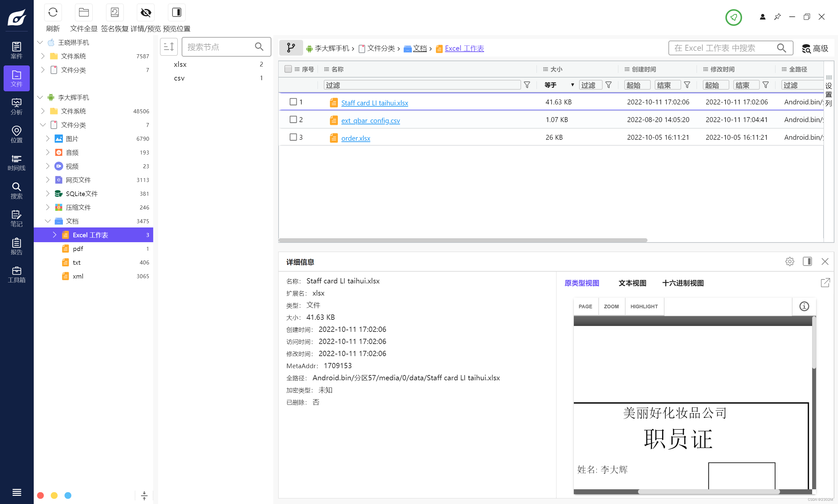Expand the 图片 tree node
Screen dimensions: 838x504
pyautogui.click(x=48, y=138)
